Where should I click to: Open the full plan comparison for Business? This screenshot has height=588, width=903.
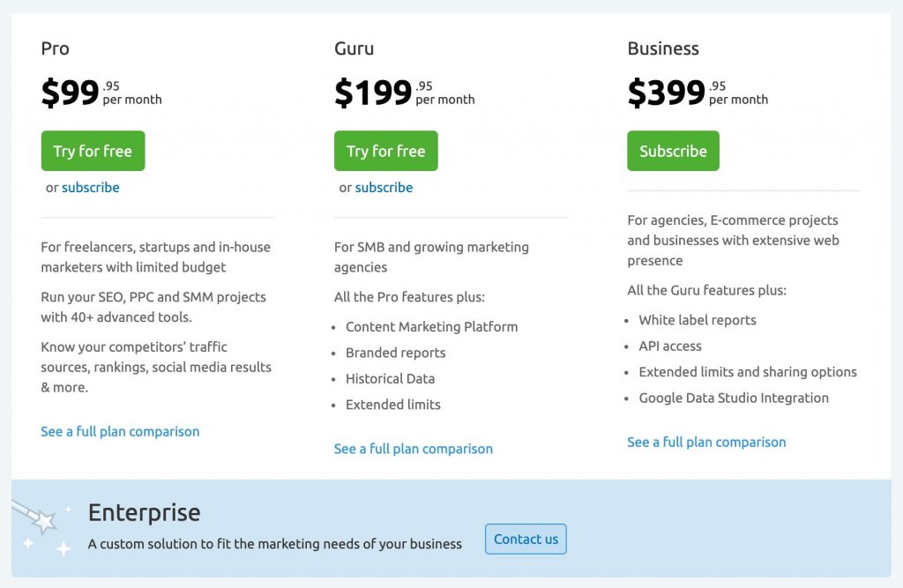(x=706, y=442)
